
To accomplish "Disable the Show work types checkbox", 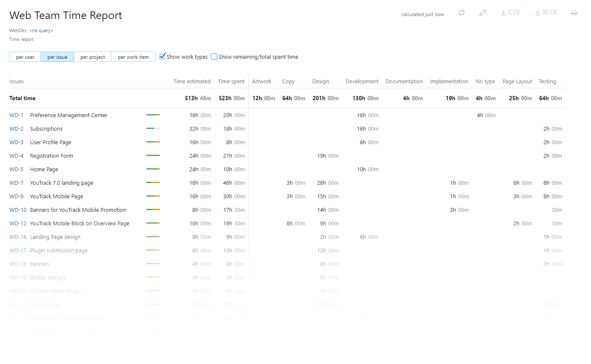I will 162,56.
